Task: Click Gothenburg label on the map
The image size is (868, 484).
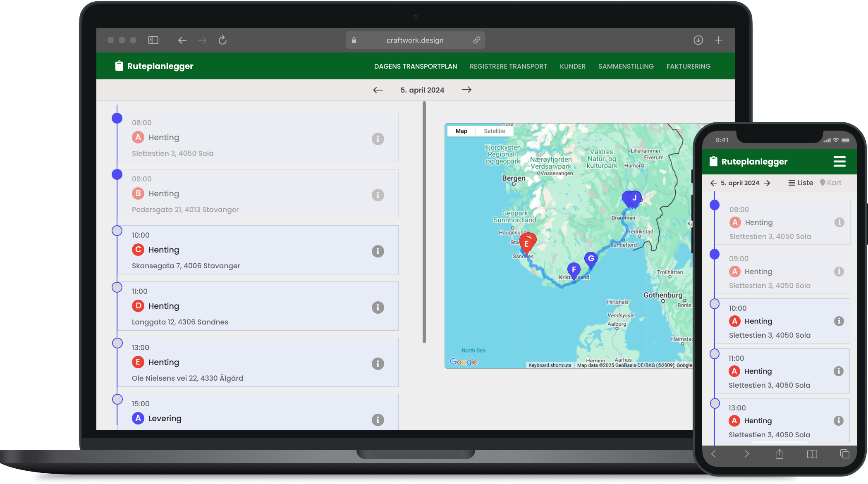Action: (x=663, y=295)
